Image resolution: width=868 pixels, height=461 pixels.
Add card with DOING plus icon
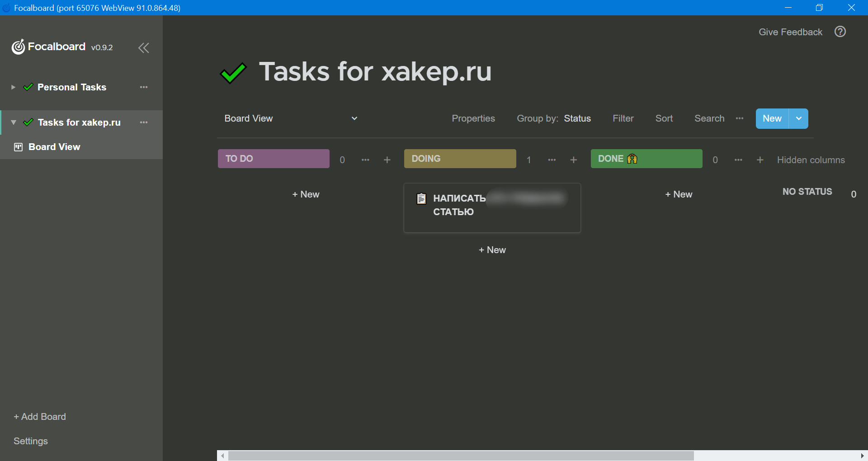(x=573, y=160)
